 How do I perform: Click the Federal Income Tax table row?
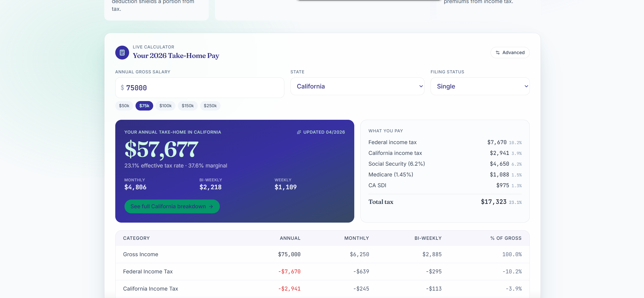(x=323, y=272)
